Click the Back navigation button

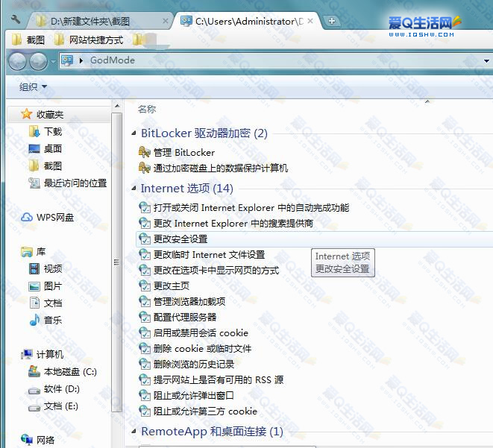click(18, 61)
